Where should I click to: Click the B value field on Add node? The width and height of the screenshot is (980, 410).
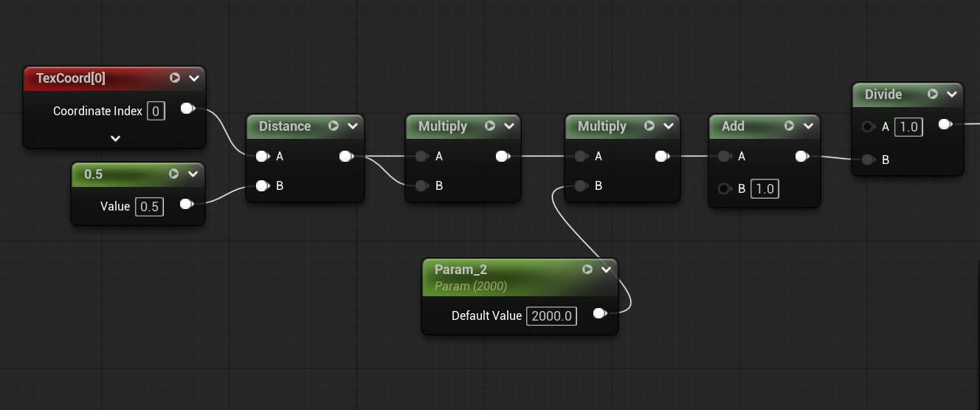click(x=765, y=188)
